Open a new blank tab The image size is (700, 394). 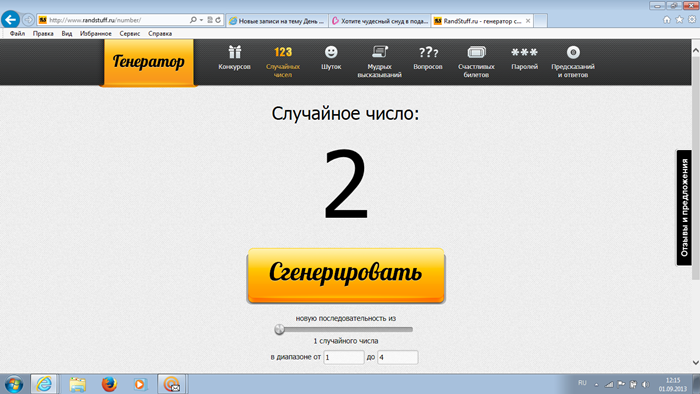pyautogui.click(x=541, y=21)
